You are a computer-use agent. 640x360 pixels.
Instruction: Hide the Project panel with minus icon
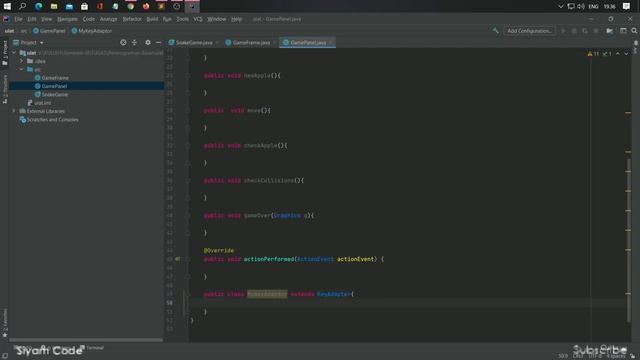tap(158, 42)
